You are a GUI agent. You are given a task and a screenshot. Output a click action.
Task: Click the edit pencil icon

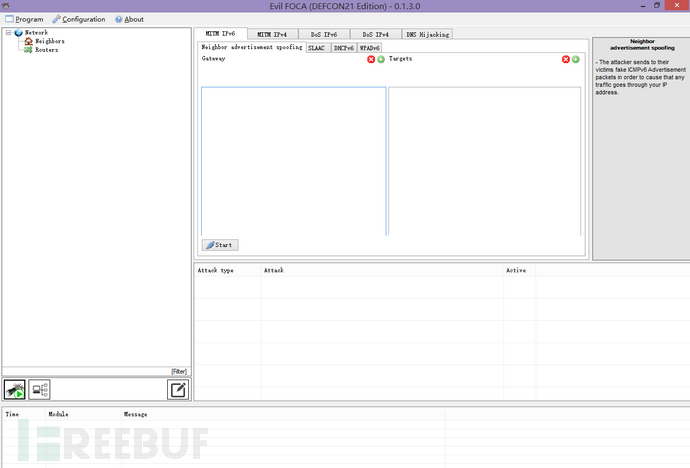tap(178, 390)
